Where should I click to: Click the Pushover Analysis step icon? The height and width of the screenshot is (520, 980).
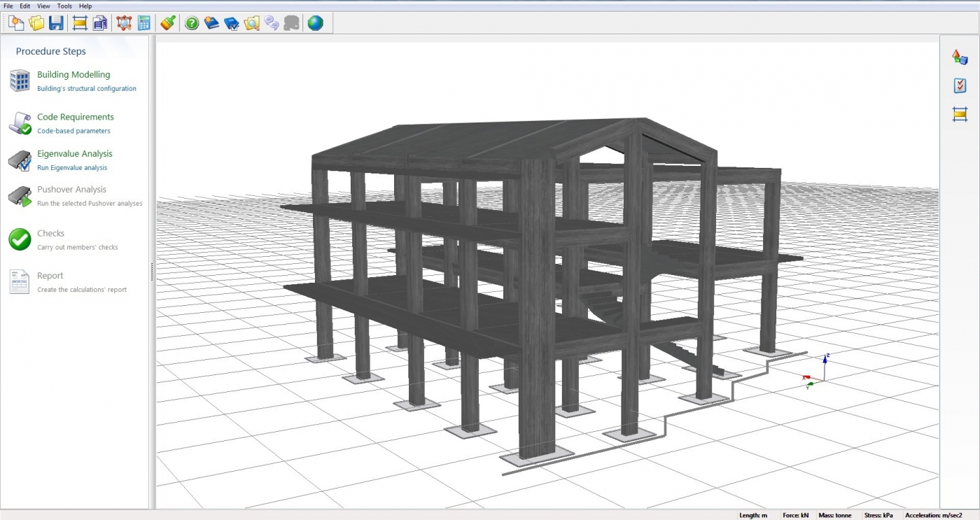coord(20,196)
